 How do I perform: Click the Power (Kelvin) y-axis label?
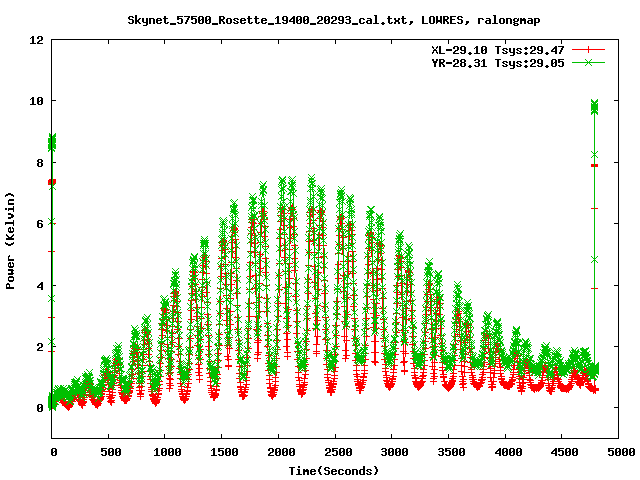click(x=10, y=241)
